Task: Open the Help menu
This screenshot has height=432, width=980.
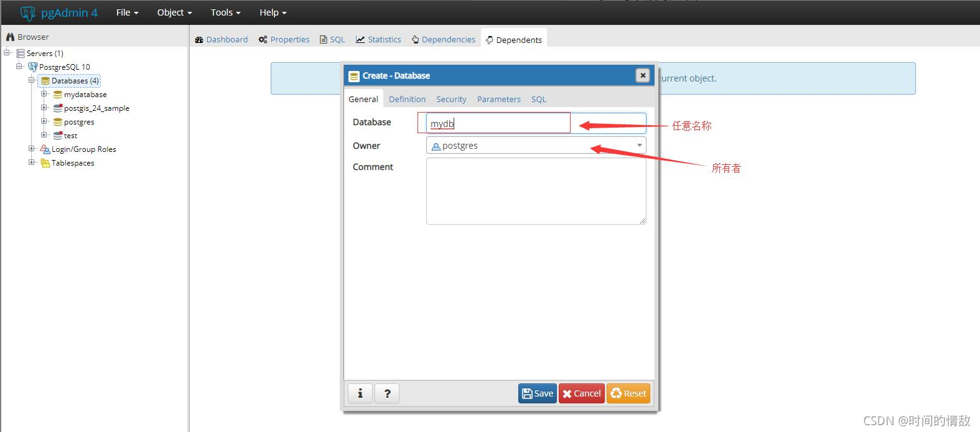Action: [x=273, y=12]
